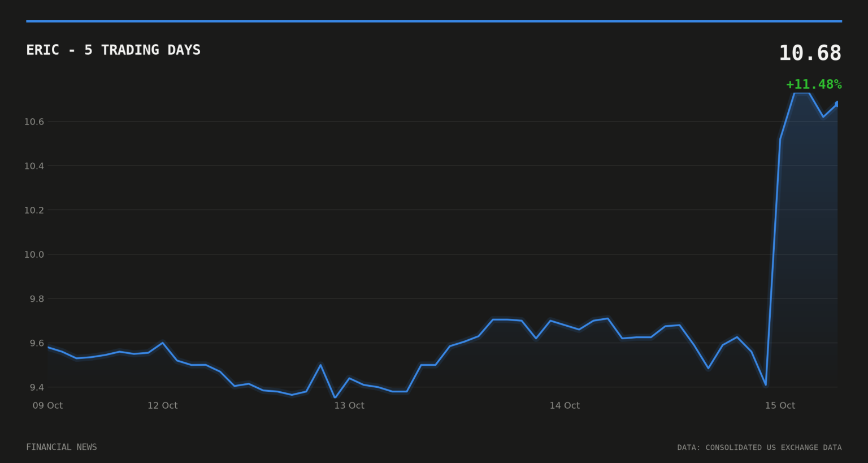This screenshot has width=868, height=463.
Task: Click the 10.2 y-axis label
Action: (x=34, y=210)
